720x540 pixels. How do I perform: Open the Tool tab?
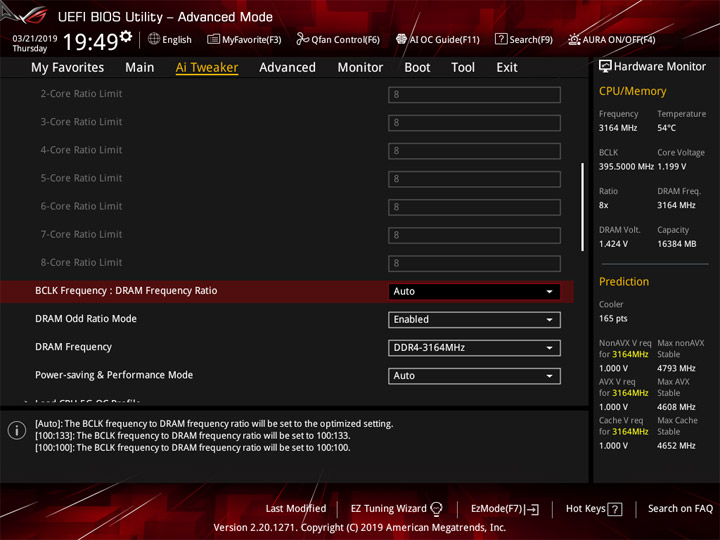coord(463,68)
